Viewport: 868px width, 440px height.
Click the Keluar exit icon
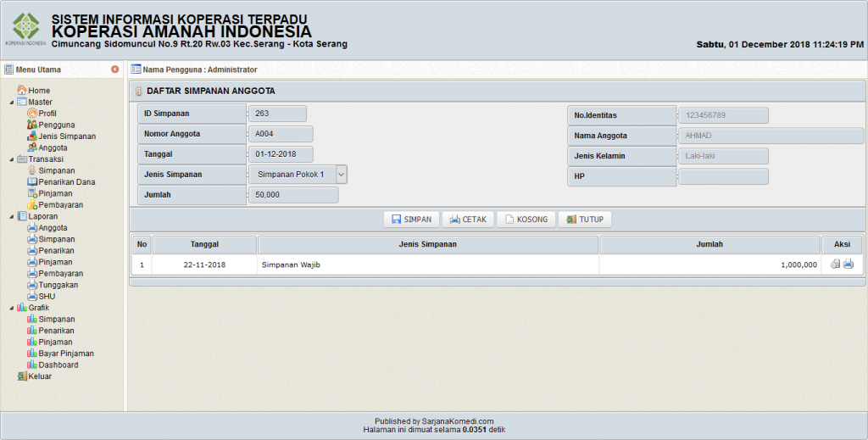click(21, 376)
